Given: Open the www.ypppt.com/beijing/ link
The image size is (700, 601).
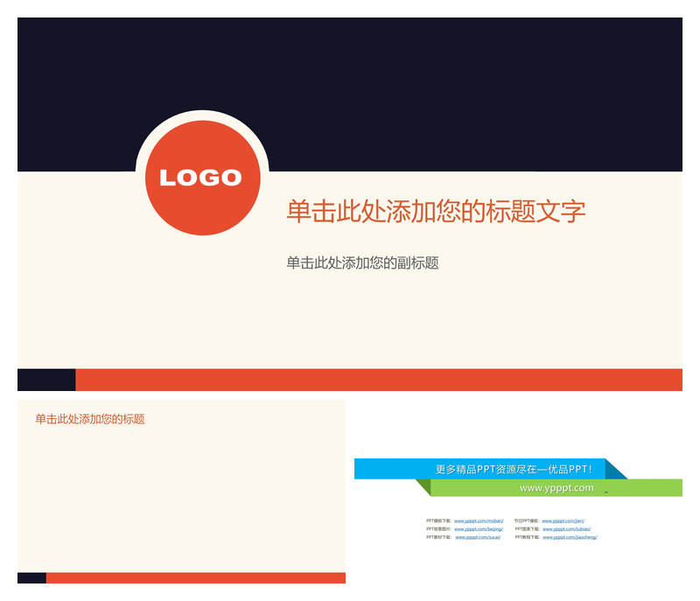Looking at the screenshot, I should point(479,528).
